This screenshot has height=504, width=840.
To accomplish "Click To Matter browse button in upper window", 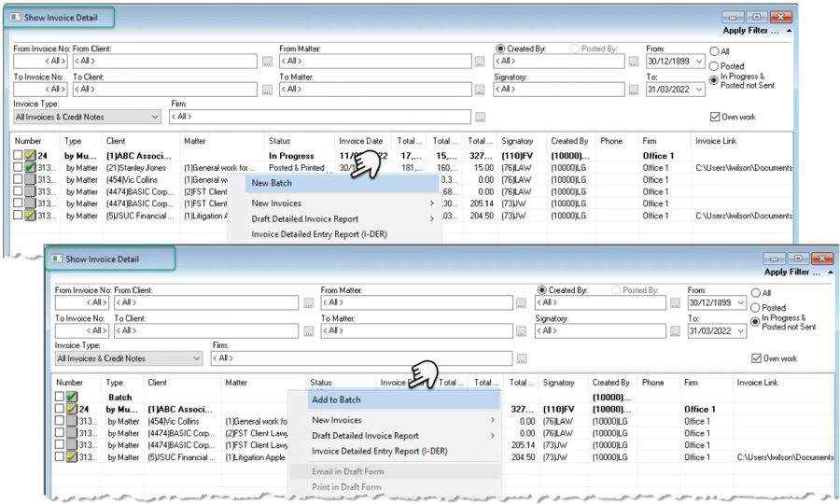I will click(x=480, y=90).
